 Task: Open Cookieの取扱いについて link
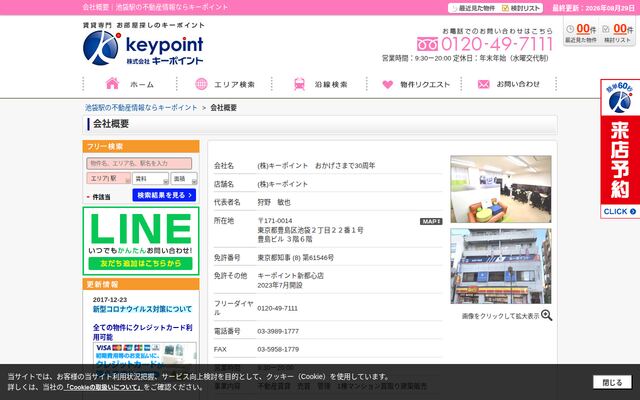103,387
